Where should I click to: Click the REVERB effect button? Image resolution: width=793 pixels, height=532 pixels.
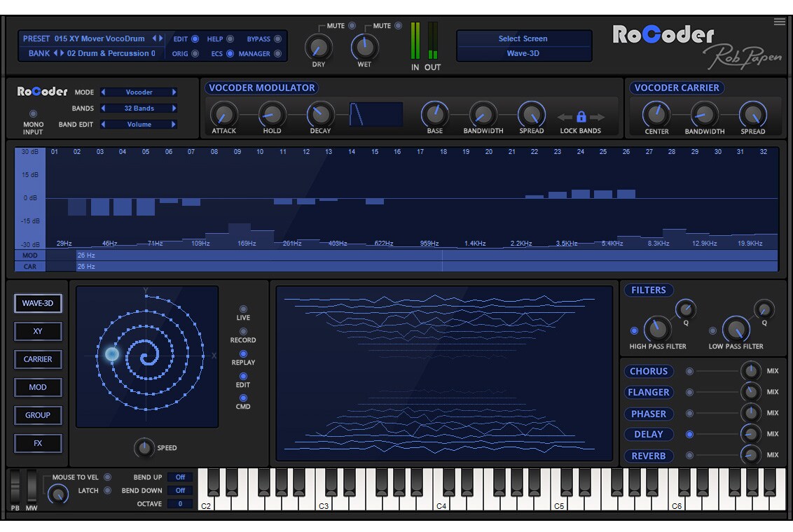[649, 456]
